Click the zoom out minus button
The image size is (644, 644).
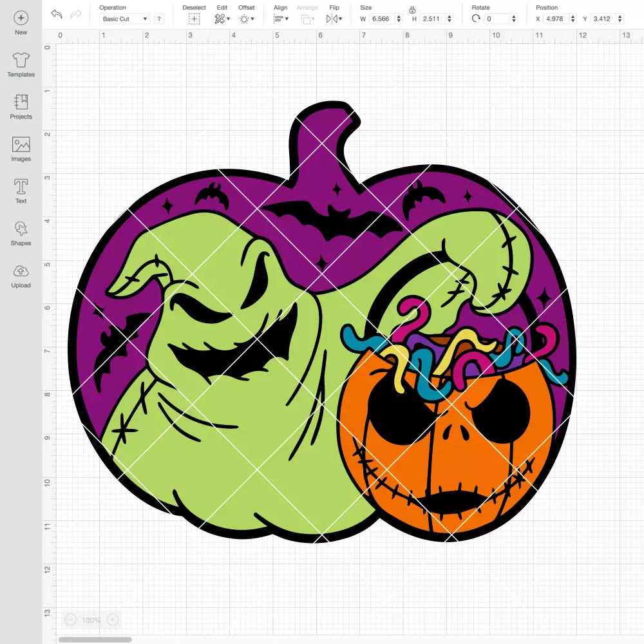coord(71,620)
